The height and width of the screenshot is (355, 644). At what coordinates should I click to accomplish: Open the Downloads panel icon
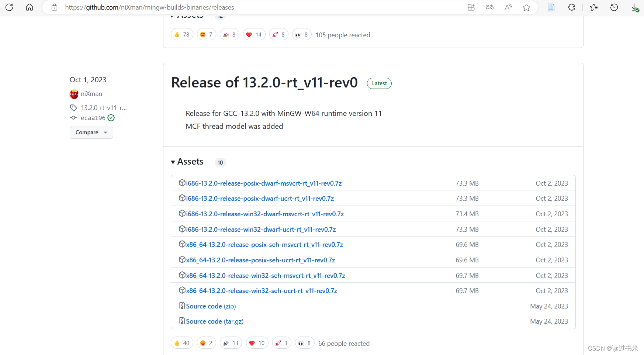(x=634, y=7)
